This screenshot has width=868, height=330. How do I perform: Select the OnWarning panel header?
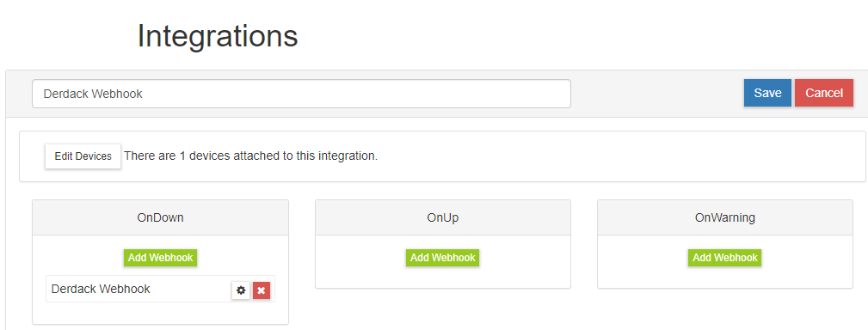click(x=725, y=217)
